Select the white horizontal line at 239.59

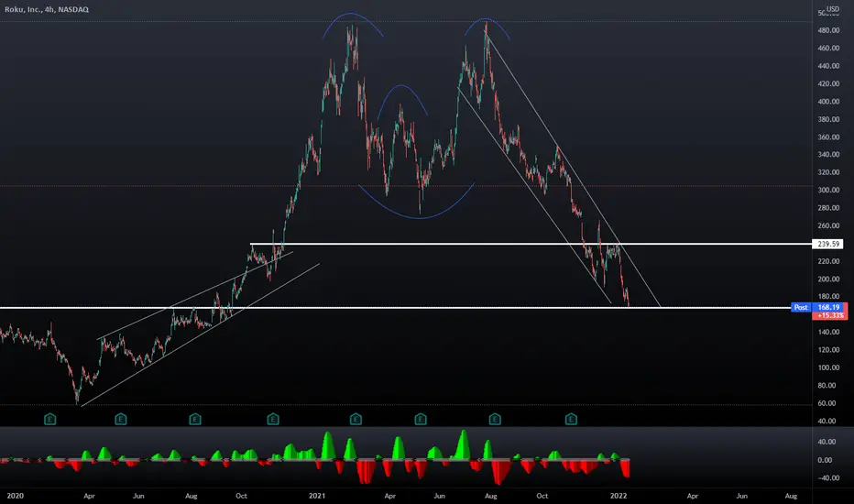pyautogui.click(x=531, y=244)
